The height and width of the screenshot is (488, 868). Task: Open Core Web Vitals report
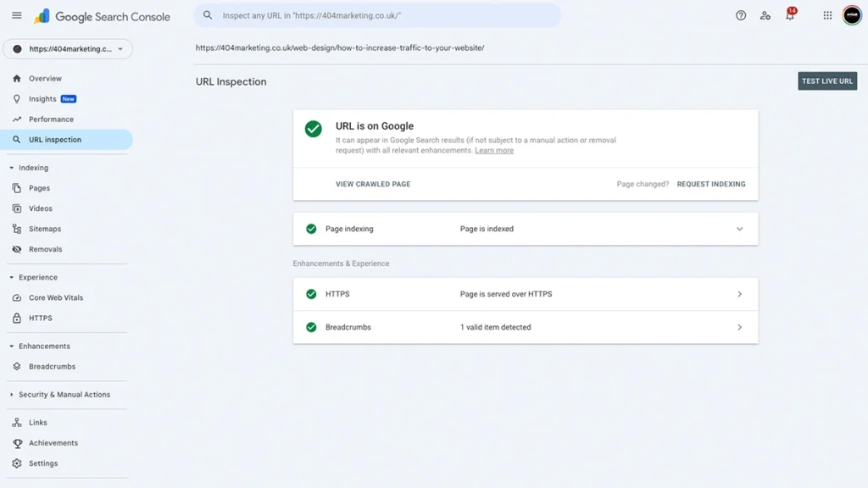56,297
